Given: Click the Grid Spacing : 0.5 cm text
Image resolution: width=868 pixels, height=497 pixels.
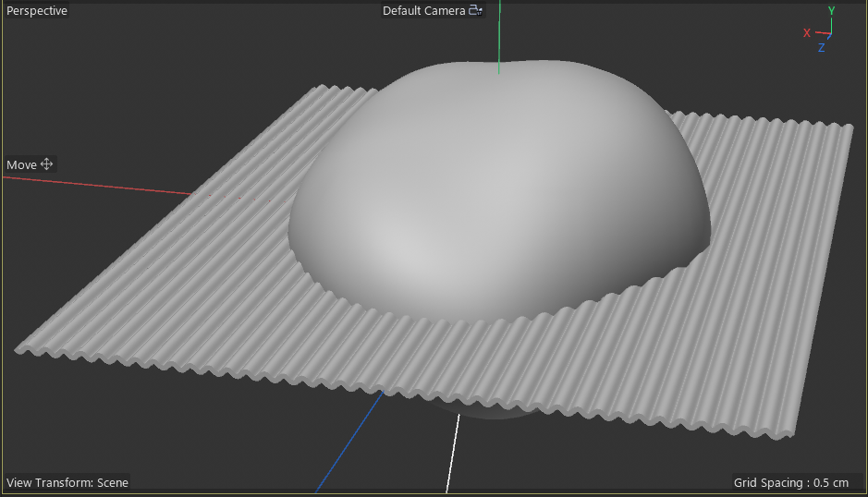Looking at the screenshot, I should click(790, 482).
